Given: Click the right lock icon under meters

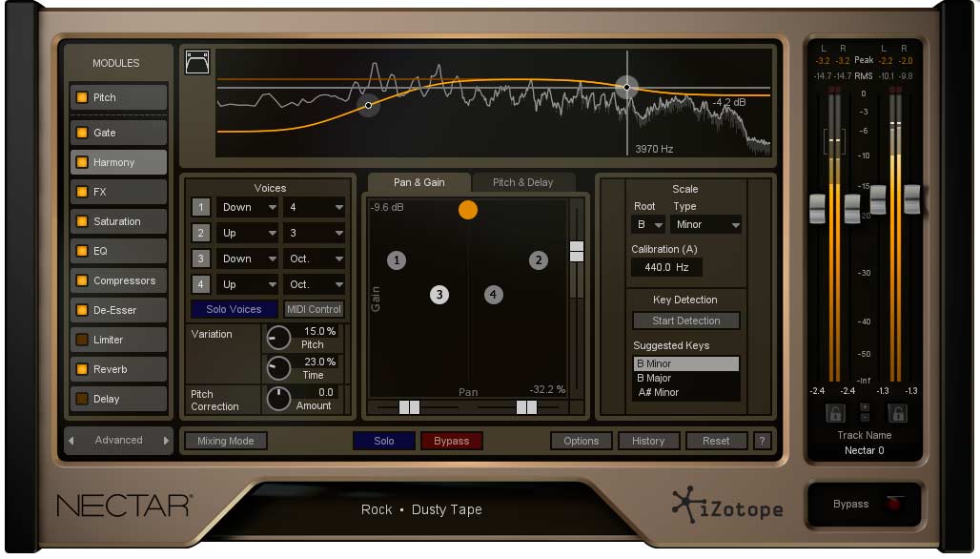Looking at the screenshot, I should 897,413.
